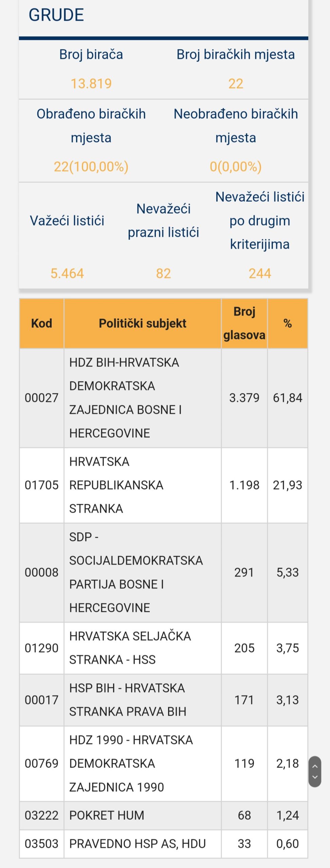
Task: Click the percent column header
Action: pos(288,323)
